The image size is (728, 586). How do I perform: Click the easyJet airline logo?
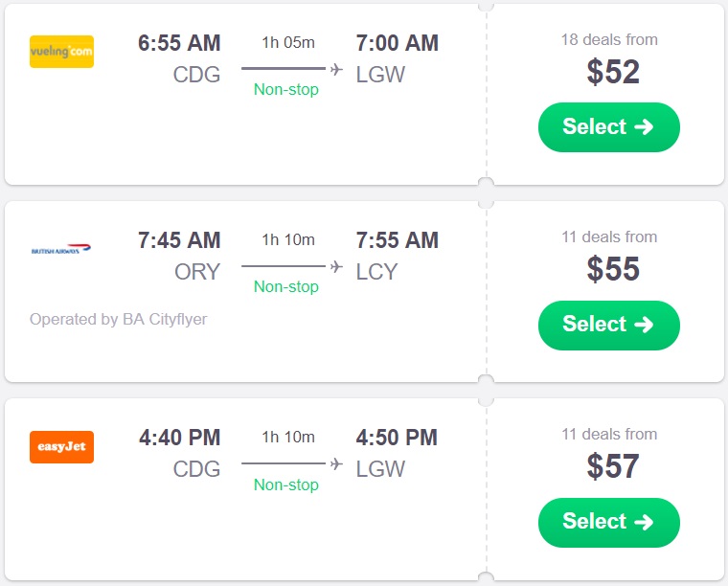click(x=61, y=447)
